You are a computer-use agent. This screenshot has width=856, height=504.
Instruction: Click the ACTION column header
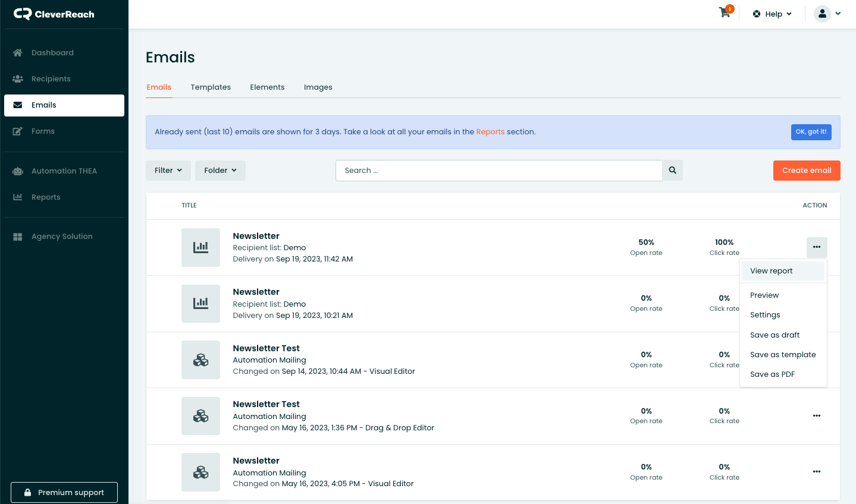tap(815, 206)
